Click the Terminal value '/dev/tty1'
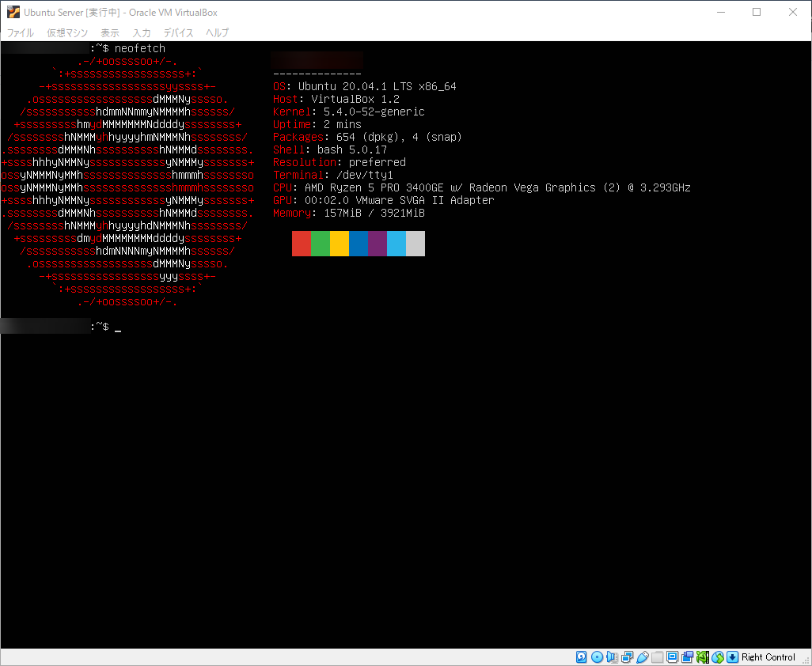Image resolution: width=812 pixels, height=666 pixels. pos(365,175)
